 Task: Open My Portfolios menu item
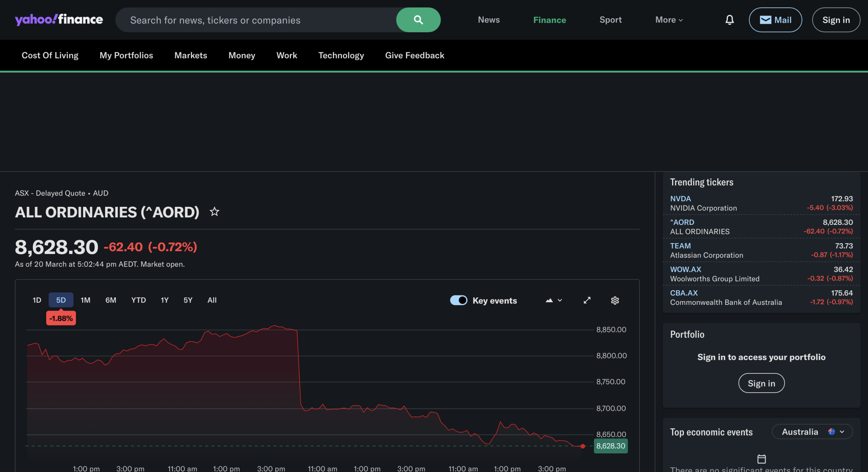click(126, 55)
